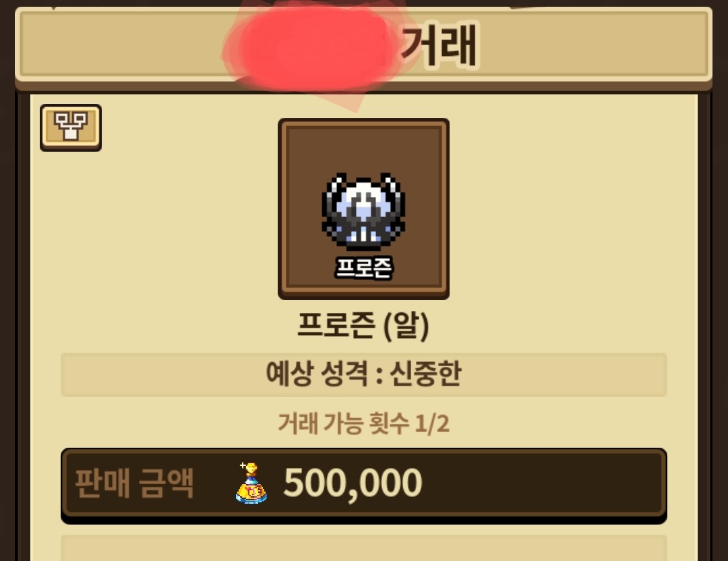Tap the red scribbled name area
This screenshot has width=728, height=561.
[x=312, y=50]
